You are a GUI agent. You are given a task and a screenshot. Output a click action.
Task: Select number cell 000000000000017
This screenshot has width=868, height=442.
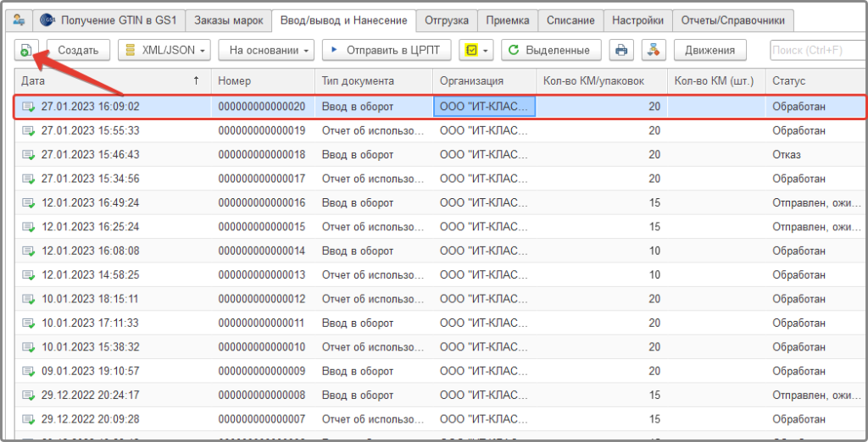262,179
